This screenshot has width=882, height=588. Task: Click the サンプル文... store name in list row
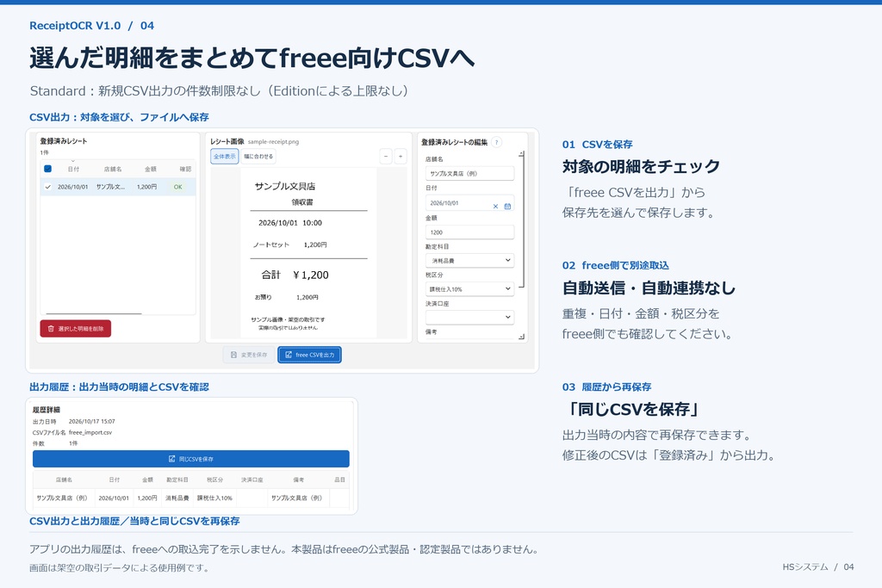(x=110, y=187)
